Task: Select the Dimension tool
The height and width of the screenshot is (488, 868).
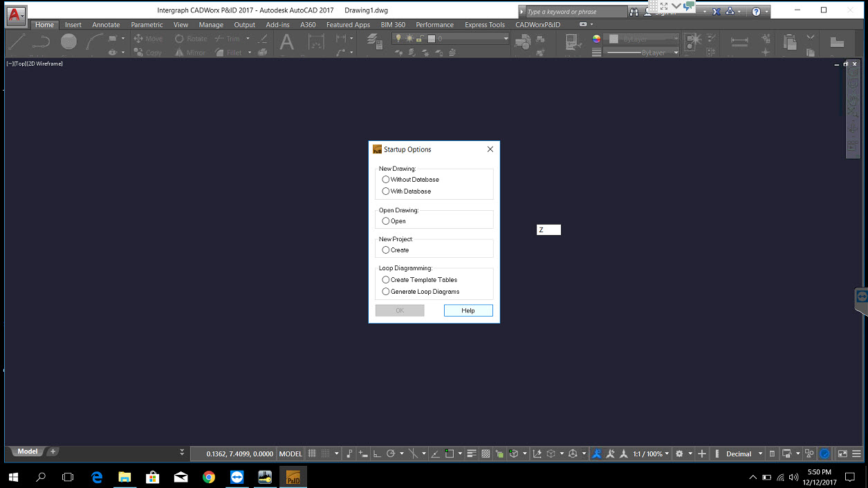Action: (316, 43)
